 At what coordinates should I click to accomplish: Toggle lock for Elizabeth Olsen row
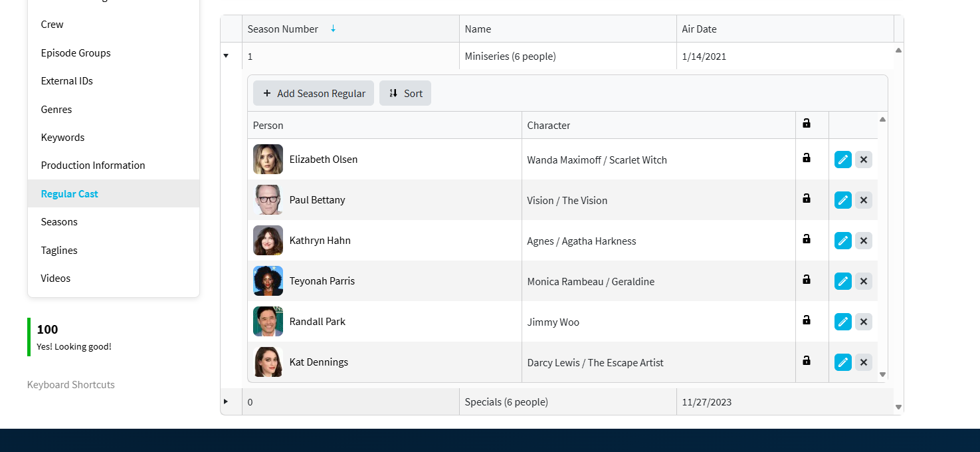pos(807,158)
